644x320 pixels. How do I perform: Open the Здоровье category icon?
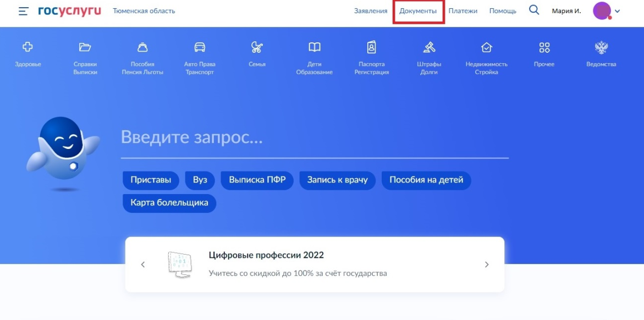coord(28,48)
